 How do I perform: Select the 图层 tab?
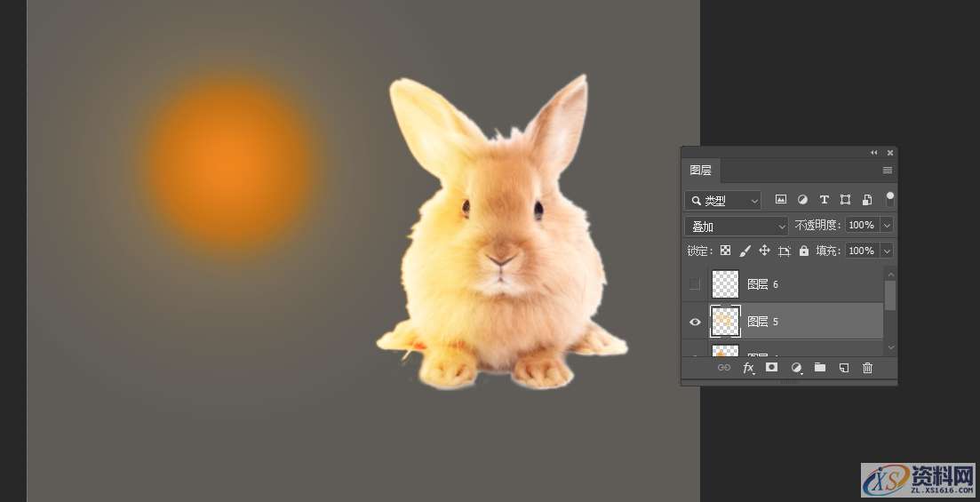pos(701,170)
